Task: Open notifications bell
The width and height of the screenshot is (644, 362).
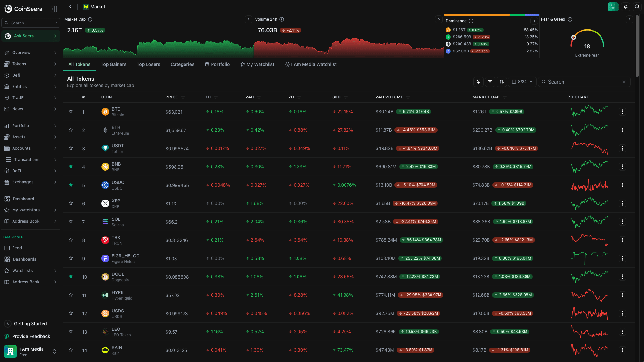Action: pyautogui.click(x=626, y=7)
